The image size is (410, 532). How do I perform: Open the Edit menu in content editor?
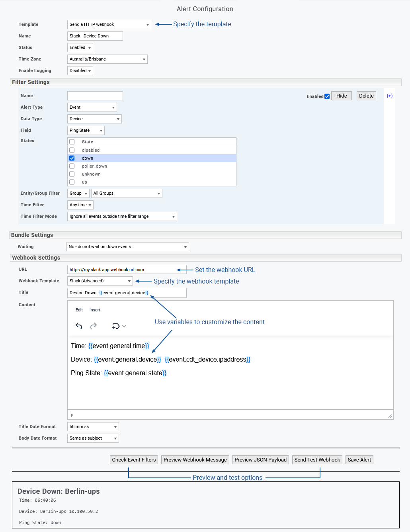(x=79, y=310)
